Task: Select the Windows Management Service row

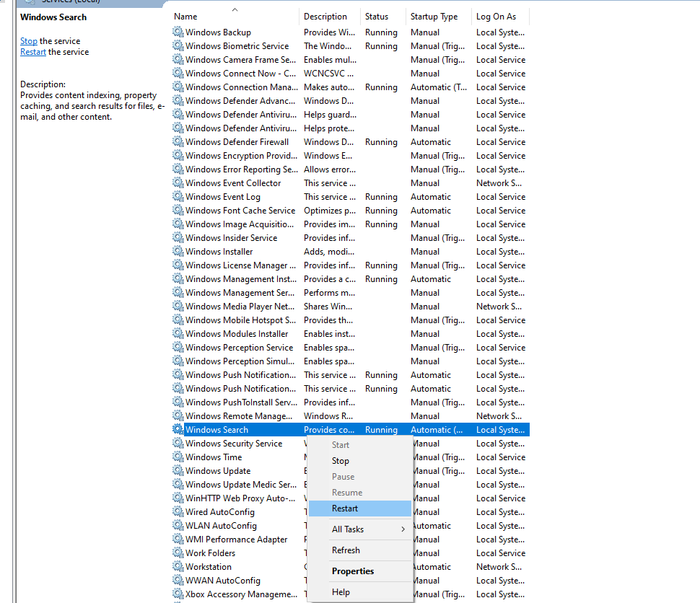Action: coord(351,292)
